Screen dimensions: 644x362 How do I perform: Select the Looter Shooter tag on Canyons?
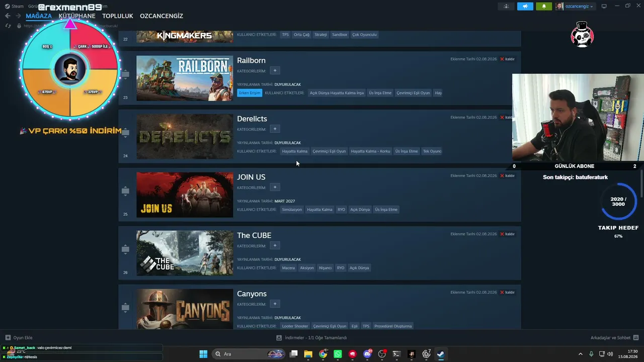(x=295, y=326)
